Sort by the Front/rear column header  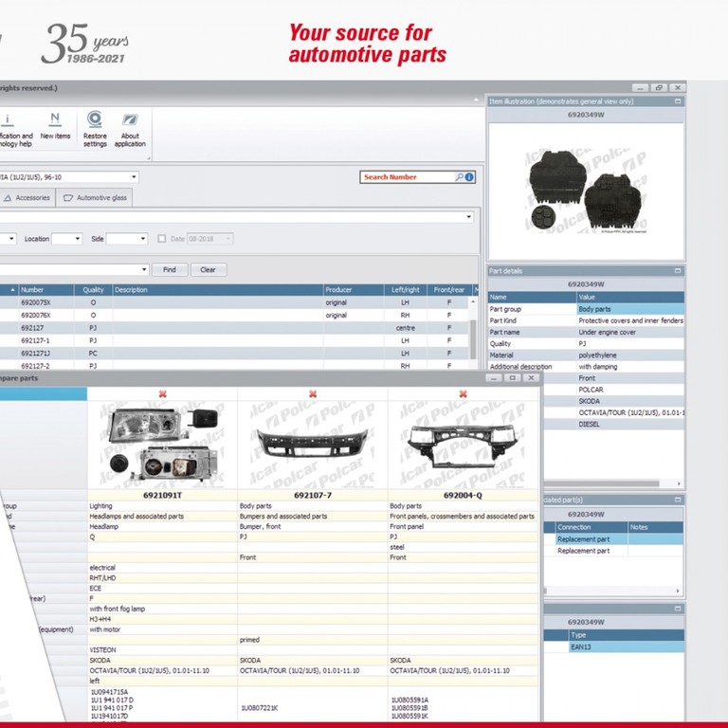coord(449,290)
